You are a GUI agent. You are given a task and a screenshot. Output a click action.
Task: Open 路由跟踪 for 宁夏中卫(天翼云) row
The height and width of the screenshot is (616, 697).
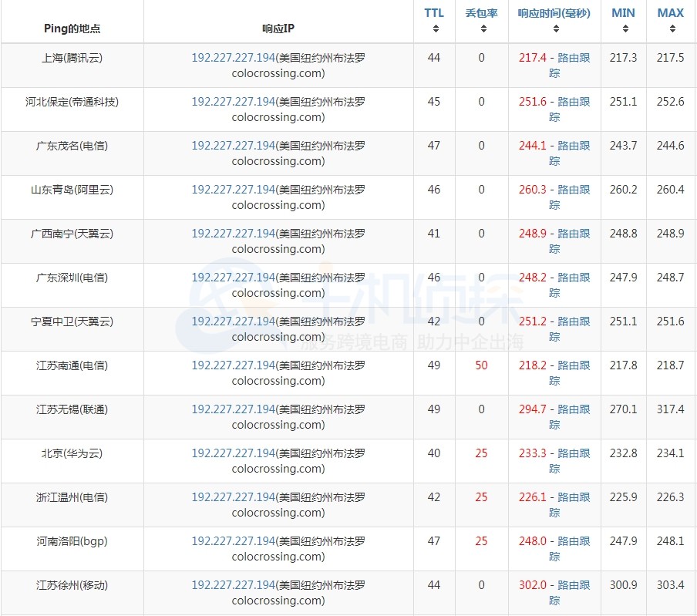pyautogui.click(x=574, y=322)
